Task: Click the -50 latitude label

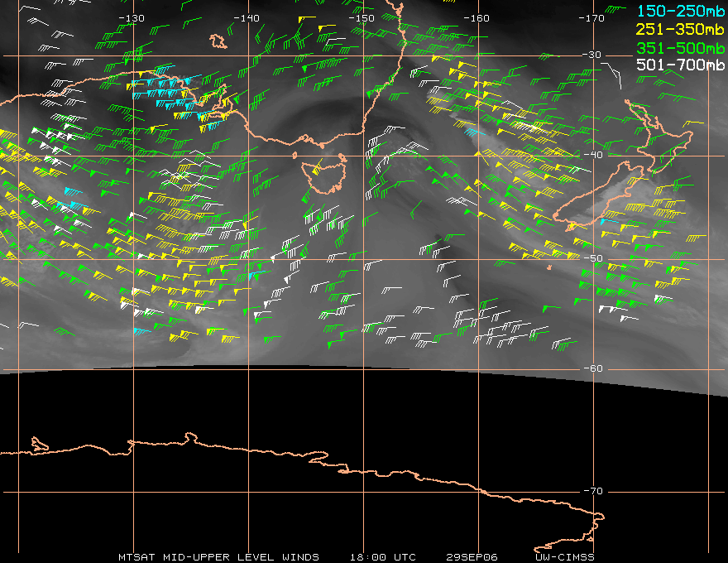Action: point(593,258)
